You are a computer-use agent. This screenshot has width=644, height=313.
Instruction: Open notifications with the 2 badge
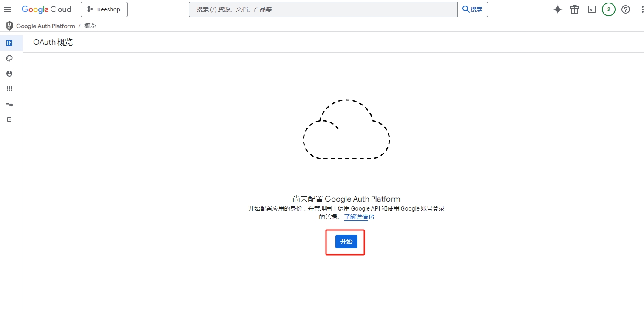[x=608, y=9]
